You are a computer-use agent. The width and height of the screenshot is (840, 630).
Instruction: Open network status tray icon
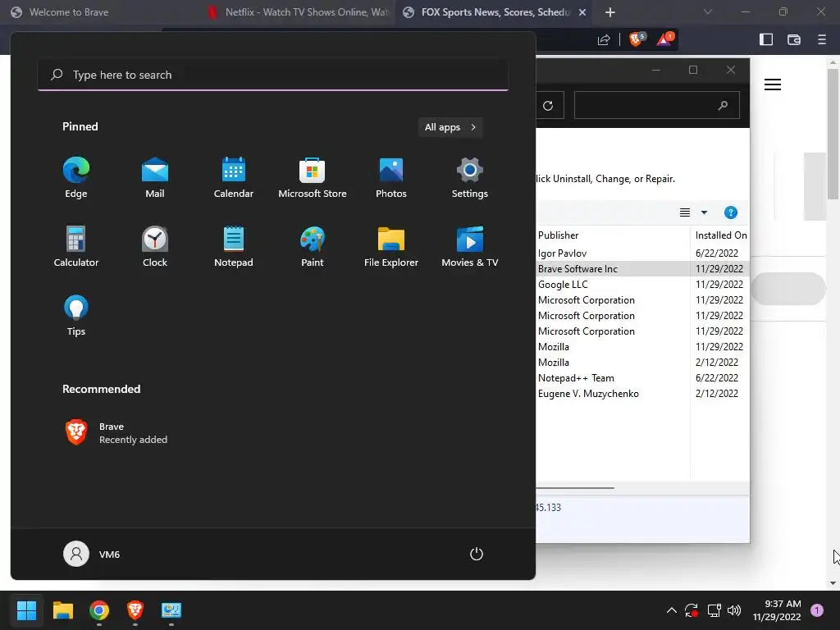click(x=714, y=610)
